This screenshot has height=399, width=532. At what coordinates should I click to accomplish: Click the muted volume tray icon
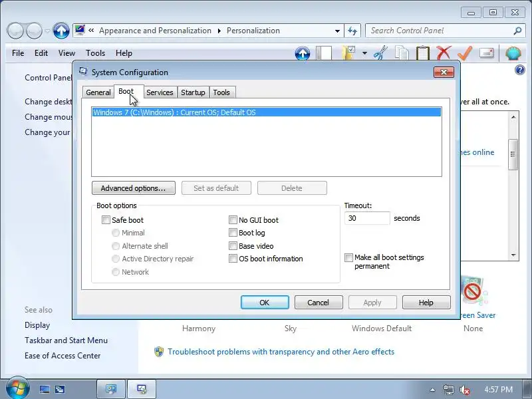tap(464, 390)
